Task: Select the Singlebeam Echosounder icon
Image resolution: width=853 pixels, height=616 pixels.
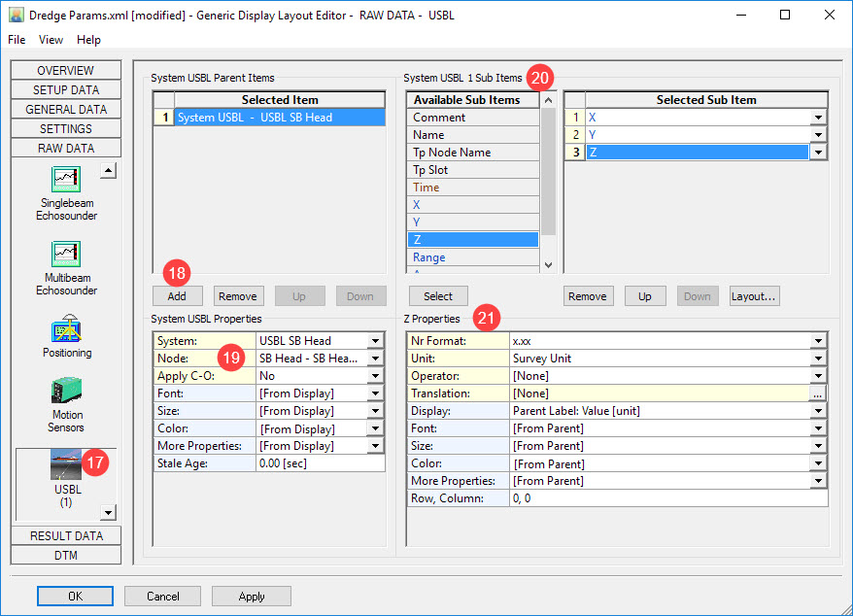Action: click(66, 181)
